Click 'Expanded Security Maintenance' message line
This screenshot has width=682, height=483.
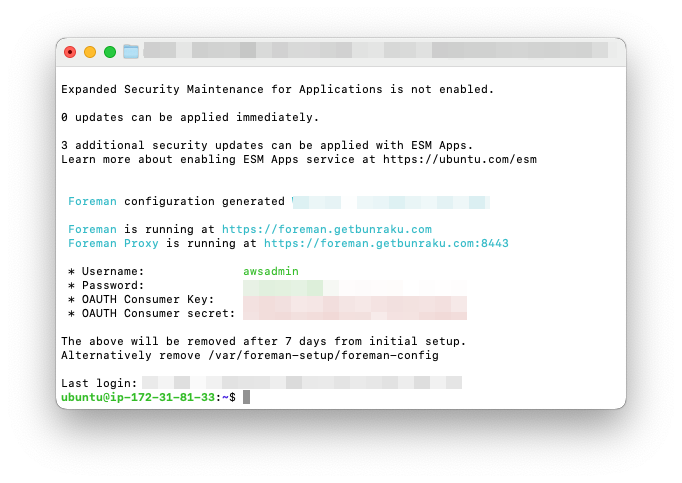tap(277, 89)
